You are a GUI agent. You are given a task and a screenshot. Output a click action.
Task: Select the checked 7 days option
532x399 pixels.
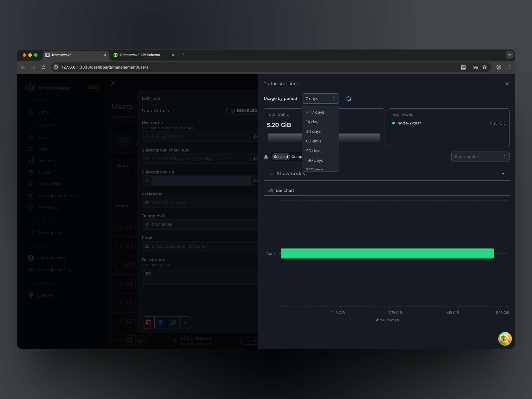pos(320,112)
